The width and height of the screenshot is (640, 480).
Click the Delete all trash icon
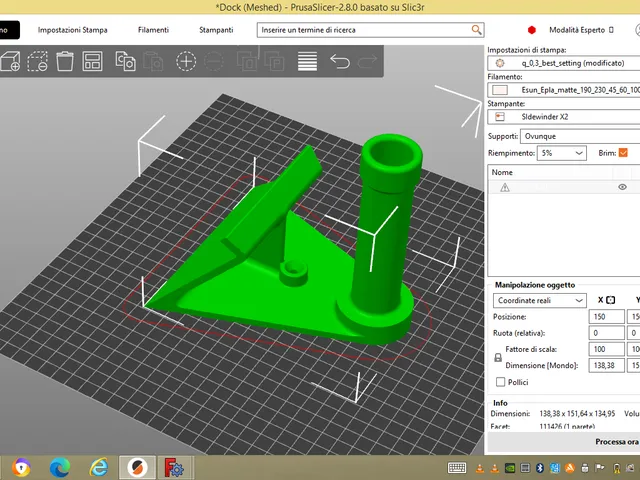64,61
